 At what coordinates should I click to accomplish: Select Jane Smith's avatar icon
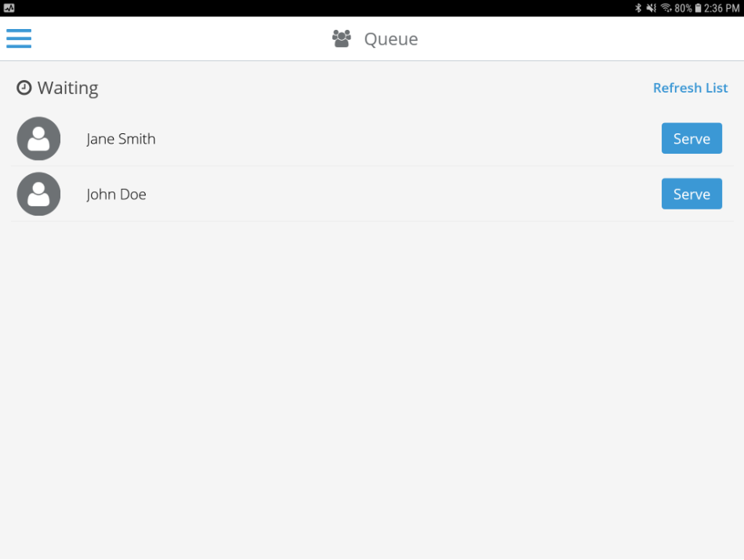(x=38, y=139)
